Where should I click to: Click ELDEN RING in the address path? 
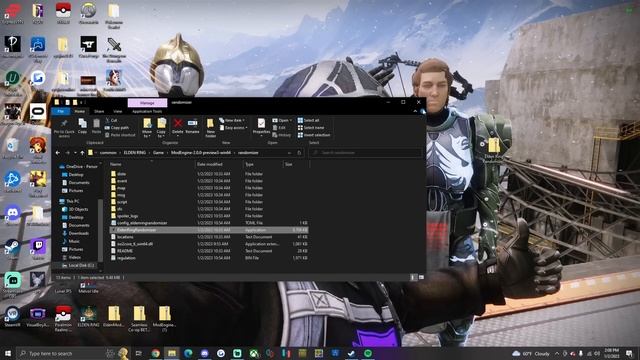pyautogui.click(x=135, y=153)
